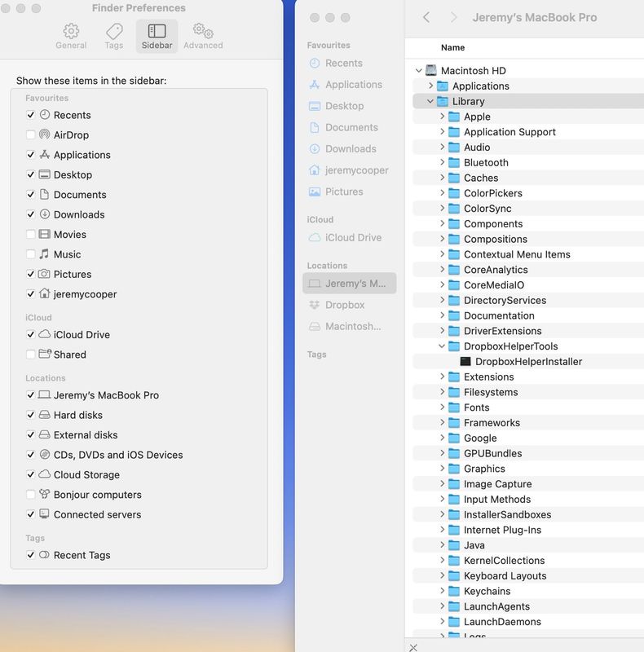Screen dimensions: 644x652
Task: Select the ColorSync folder name
Action: [487, 209]
